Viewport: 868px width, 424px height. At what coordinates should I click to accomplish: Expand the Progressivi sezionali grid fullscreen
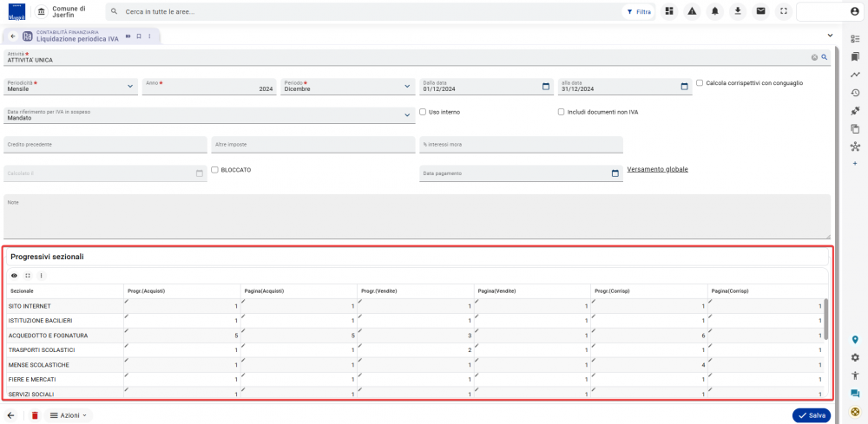[x=28, y=275]
